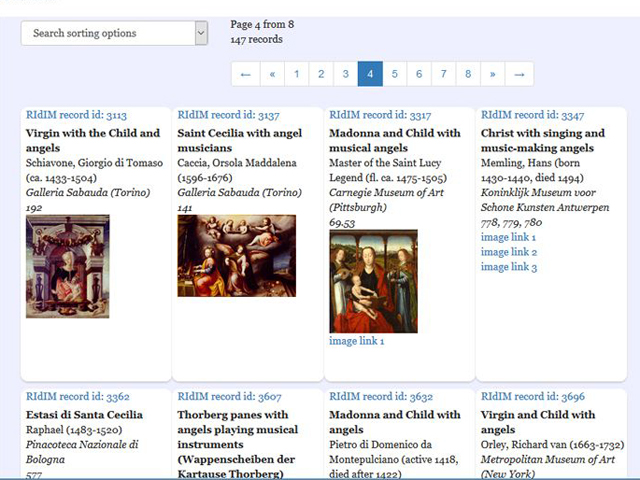Screen dimensions: 640x480
Task: Click Virgin with the Child thumbnail image
Action: (68, 266)
